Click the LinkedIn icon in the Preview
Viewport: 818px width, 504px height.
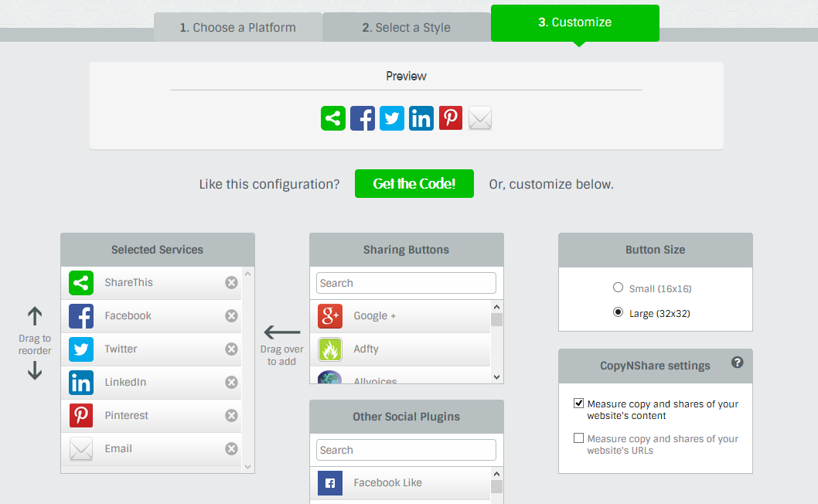point(421,118)
